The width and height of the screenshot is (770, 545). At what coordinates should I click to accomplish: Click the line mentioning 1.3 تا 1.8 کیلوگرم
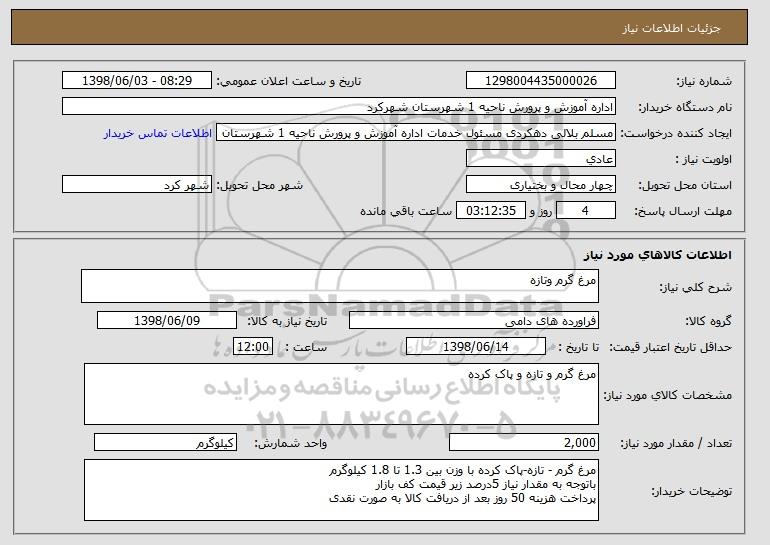(463, 470)
